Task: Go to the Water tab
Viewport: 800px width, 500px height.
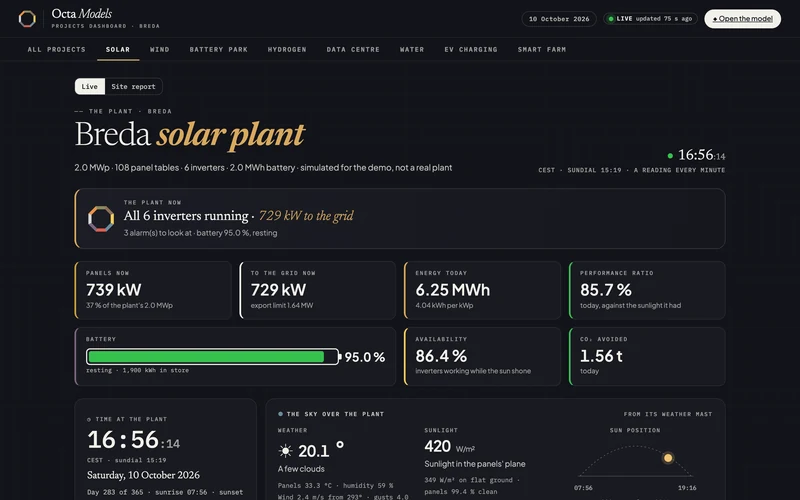Action: [412, 49]
